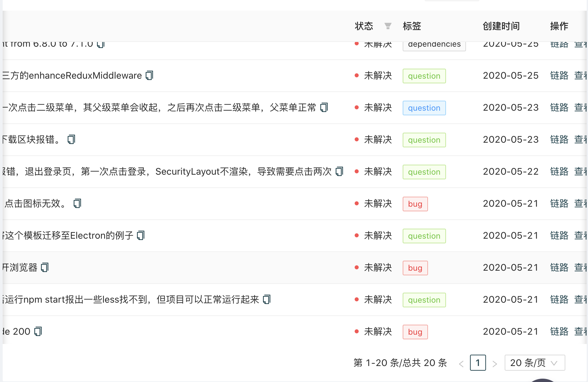Select the question tag on the 2020-05-22 row
Viewport: 588px width, 382px height.
pyautogui.click(x=424, y=172)
